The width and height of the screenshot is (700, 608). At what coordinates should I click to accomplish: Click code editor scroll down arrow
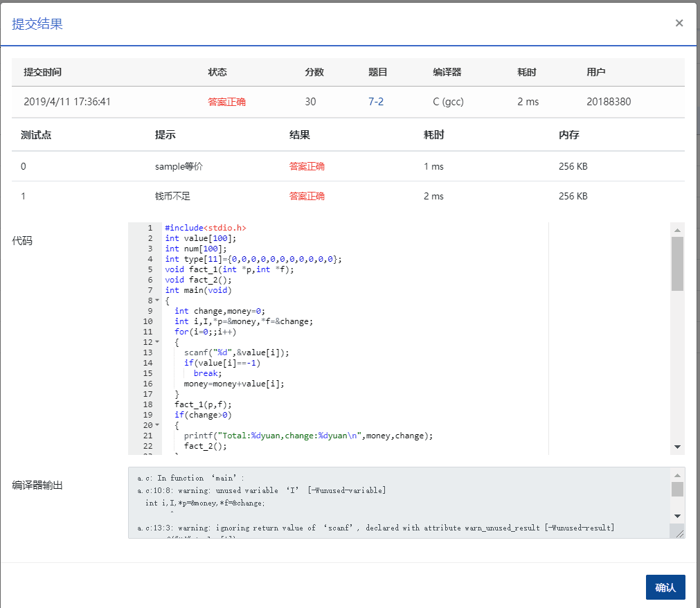(x=677, y=447)
